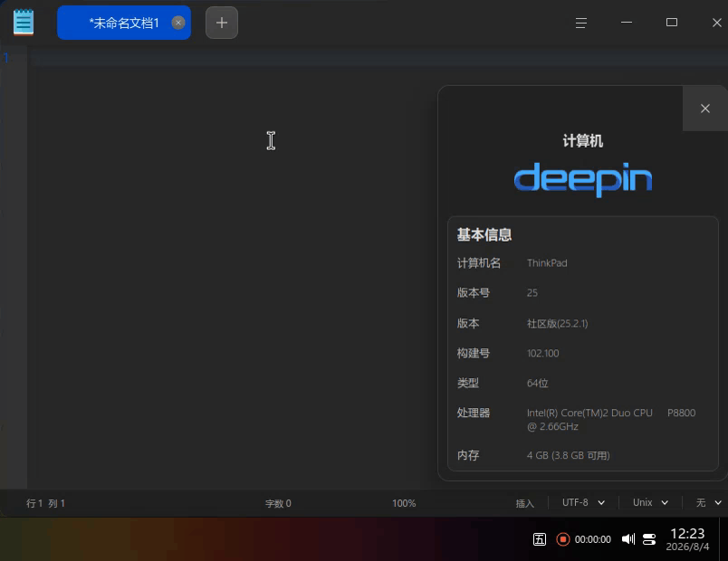
Task: Click the 64位 type value
Action: [x=537, y=384]
